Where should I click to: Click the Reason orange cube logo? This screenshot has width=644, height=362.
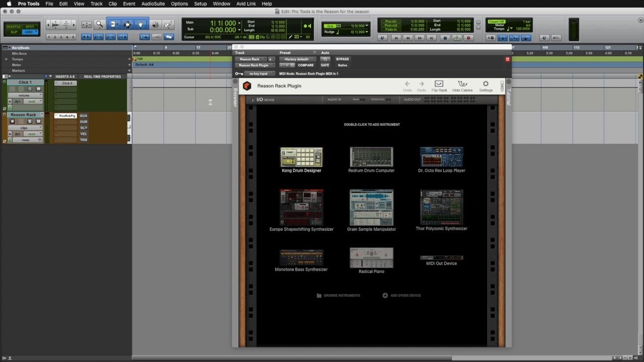[x=247, y=86]
